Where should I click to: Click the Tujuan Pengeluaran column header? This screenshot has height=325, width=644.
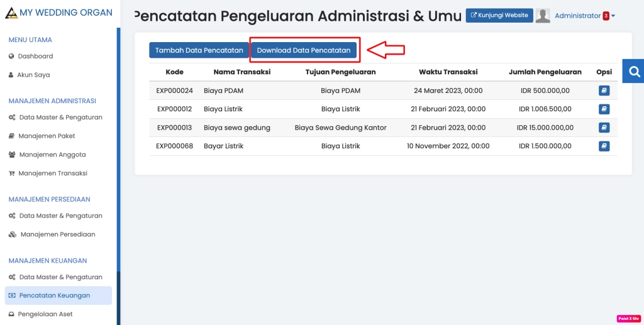pyautogui.click(x=340, y=72)
